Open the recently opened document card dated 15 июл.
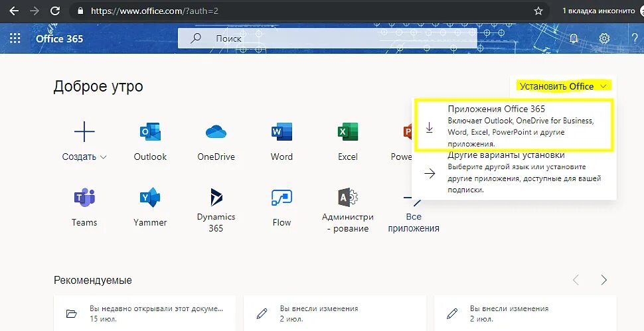The width and height of the screenshot is (644, 331). 145,313
